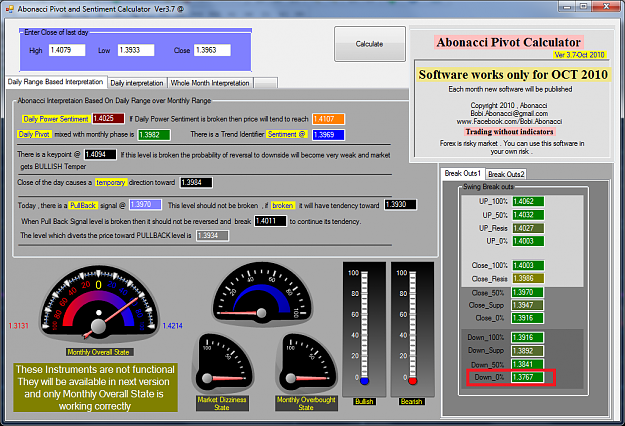
Task: Click the Monthly Overall State label
Action: pyautogui.click(x=99, y=352)
